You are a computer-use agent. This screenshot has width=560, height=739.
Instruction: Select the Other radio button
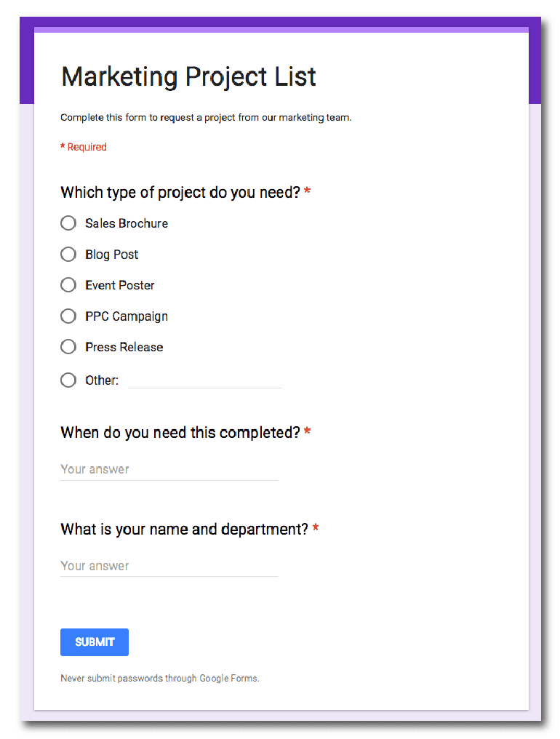click(x=68, y=380)
